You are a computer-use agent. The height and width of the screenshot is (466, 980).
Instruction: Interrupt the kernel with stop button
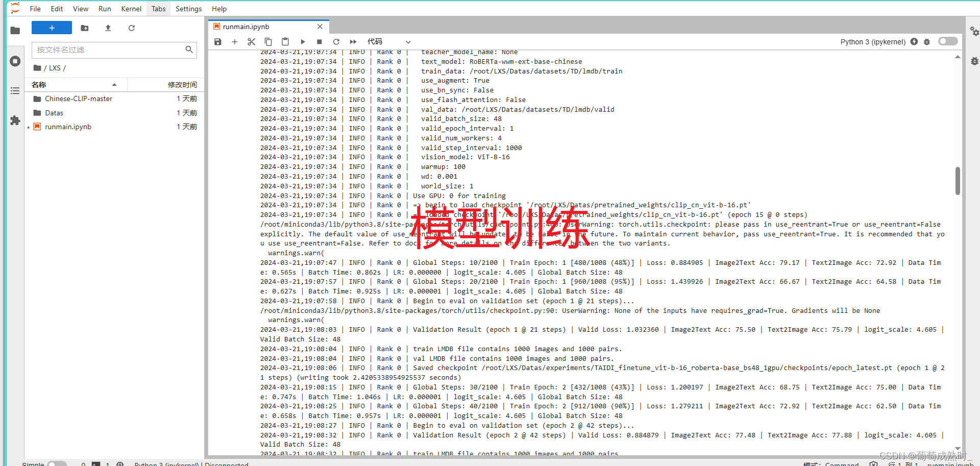[320, 42]
